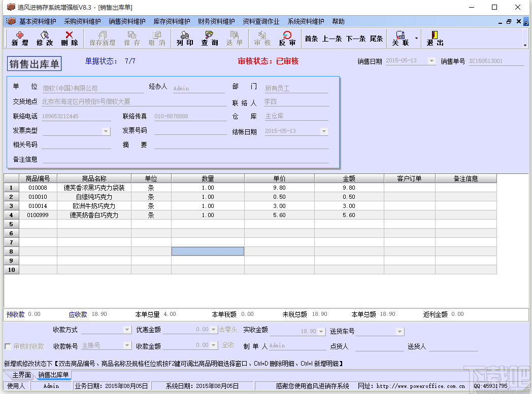
Task: Click cell 欧洲牛奶巧克力
Action: click(94, 206)
